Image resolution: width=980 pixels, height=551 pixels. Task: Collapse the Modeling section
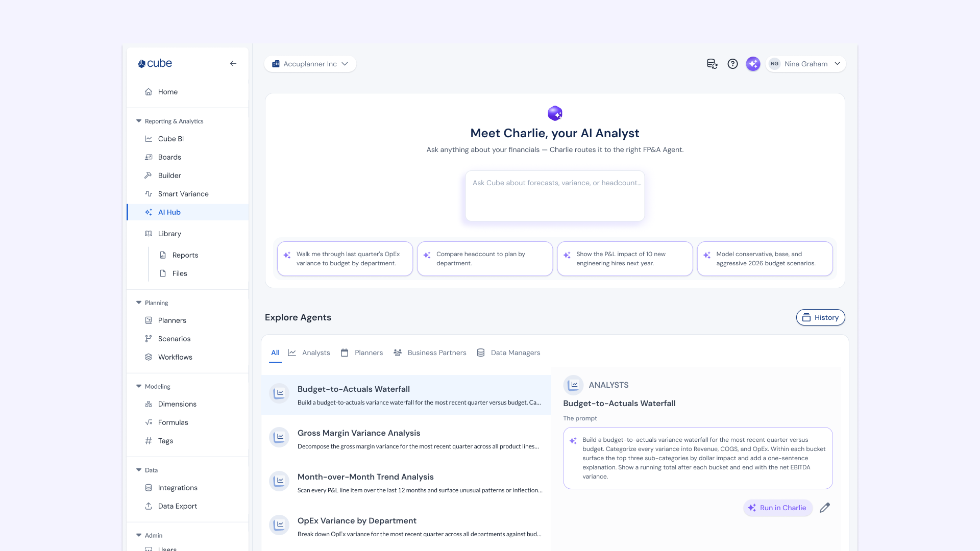pyautogui.click(x=139, y=386)
